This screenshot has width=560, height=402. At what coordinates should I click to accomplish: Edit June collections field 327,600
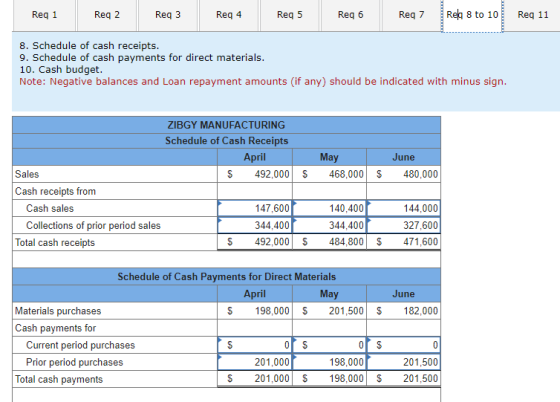pos(404,225)
